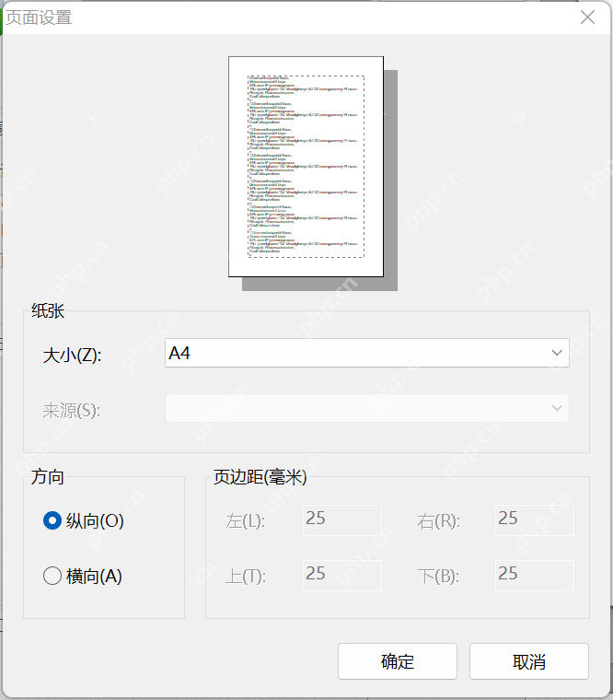Confirm with the 确定 button

(x=398, y=661)
